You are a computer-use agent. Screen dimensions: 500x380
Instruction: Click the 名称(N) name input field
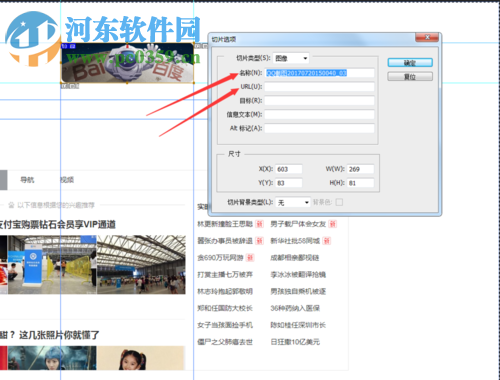coord(319,73)
